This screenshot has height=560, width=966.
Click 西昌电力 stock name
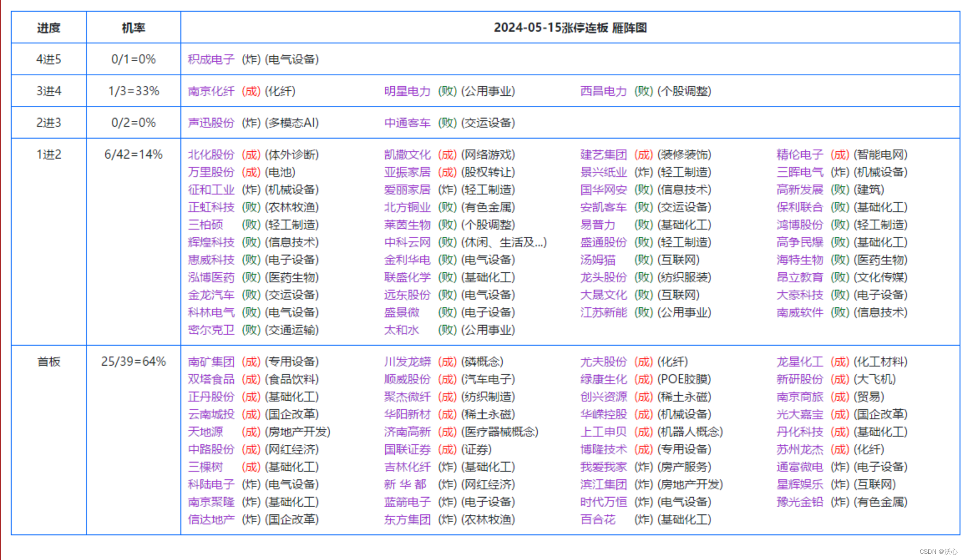click(604, 91)
